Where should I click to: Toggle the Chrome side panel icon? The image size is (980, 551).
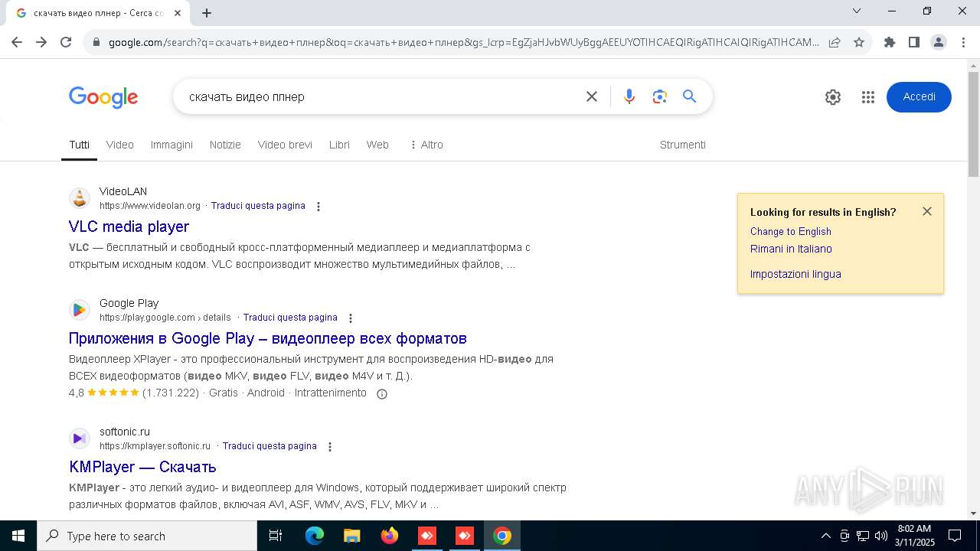[x=913, y=42]
